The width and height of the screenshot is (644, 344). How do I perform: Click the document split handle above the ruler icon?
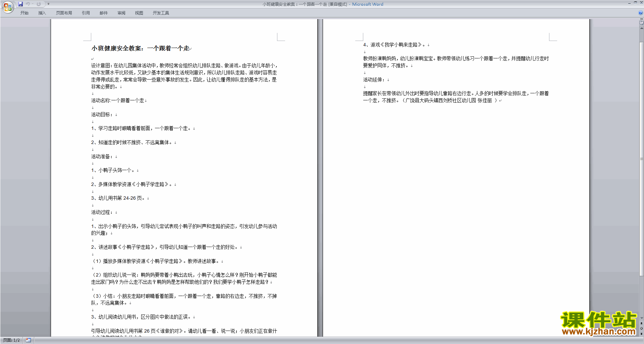click(641, 19)
